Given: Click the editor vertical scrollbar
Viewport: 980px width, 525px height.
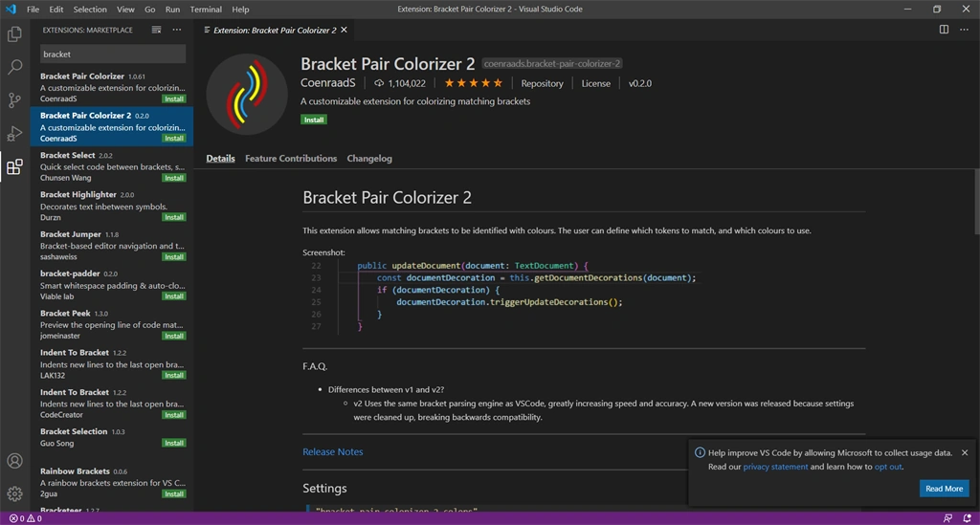Looking at the screenshot, I should (976, 203).
